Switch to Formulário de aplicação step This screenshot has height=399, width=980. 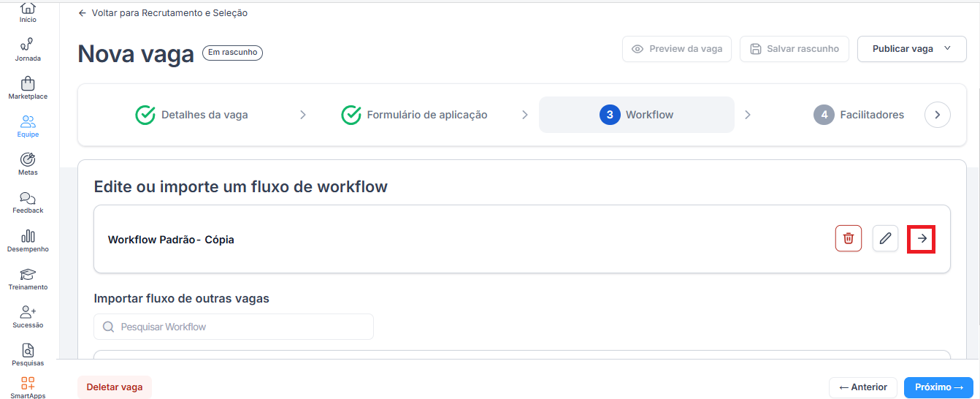(414, 115)
